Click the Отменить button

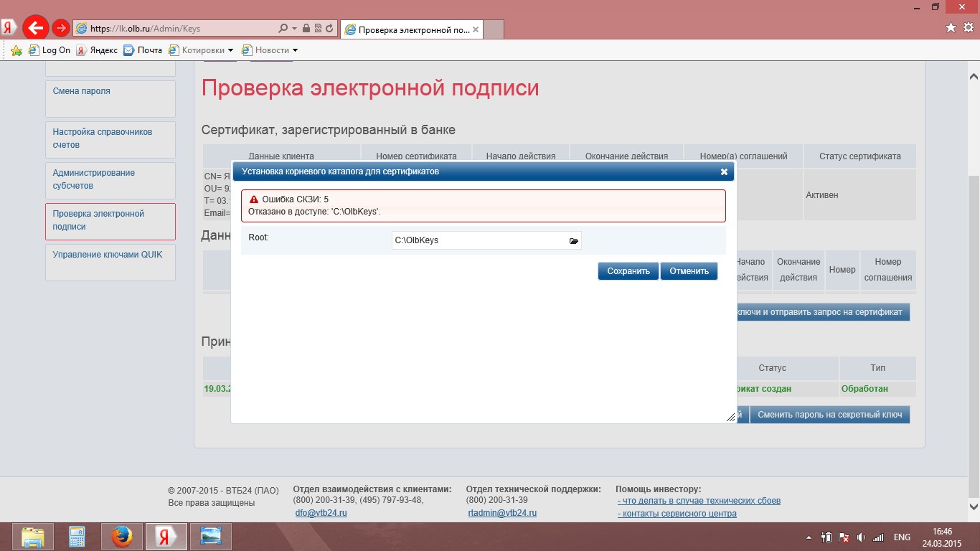tap(689, 271)
